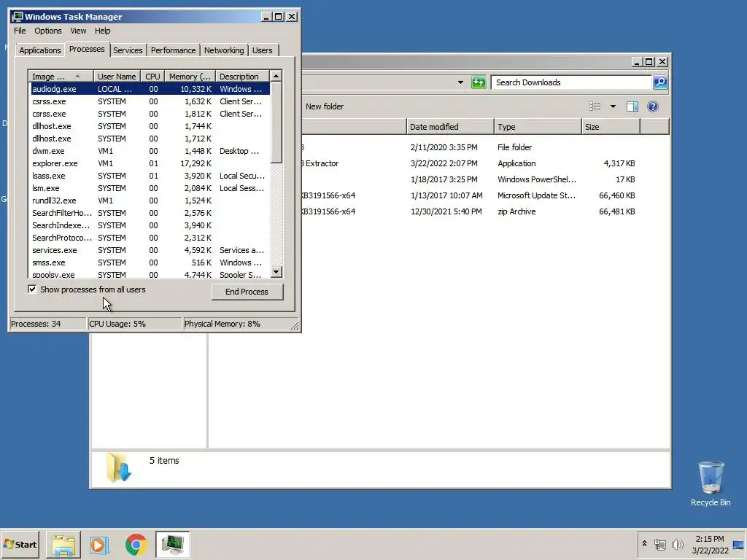Screen dimensions: 747x560
Task: Select the rundll32.exe process row
Action: tap(149, 201)
